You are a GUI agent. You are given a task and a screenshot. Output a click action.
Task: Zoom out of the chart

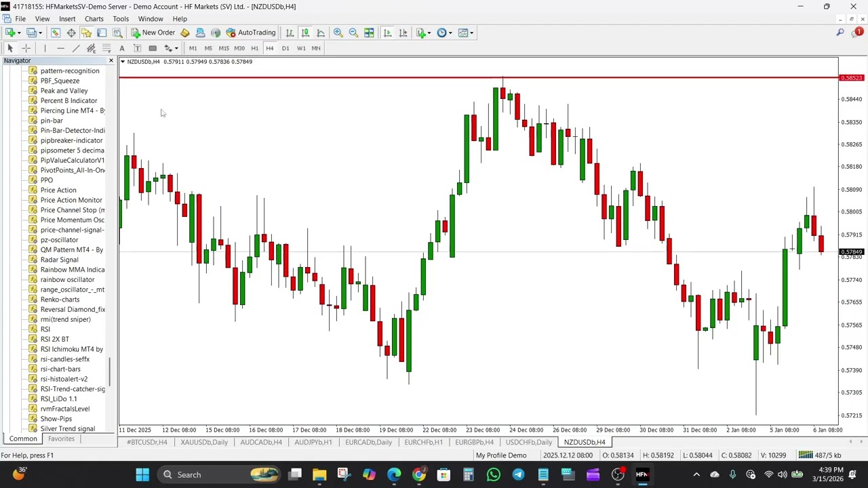[x=353, y=33]
